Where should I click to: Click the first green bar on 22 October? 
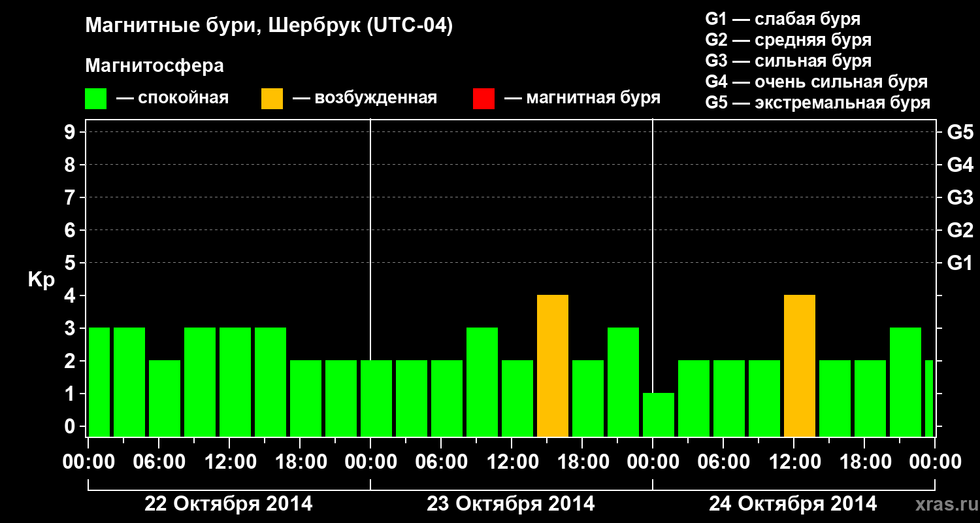coord(99,382)
